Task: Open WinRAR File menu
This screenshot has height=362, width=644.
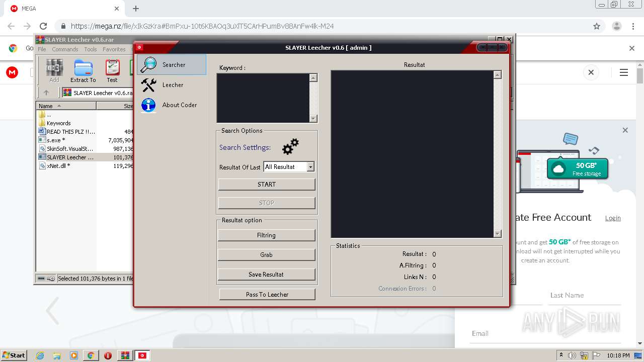Action: coord(42,49)
